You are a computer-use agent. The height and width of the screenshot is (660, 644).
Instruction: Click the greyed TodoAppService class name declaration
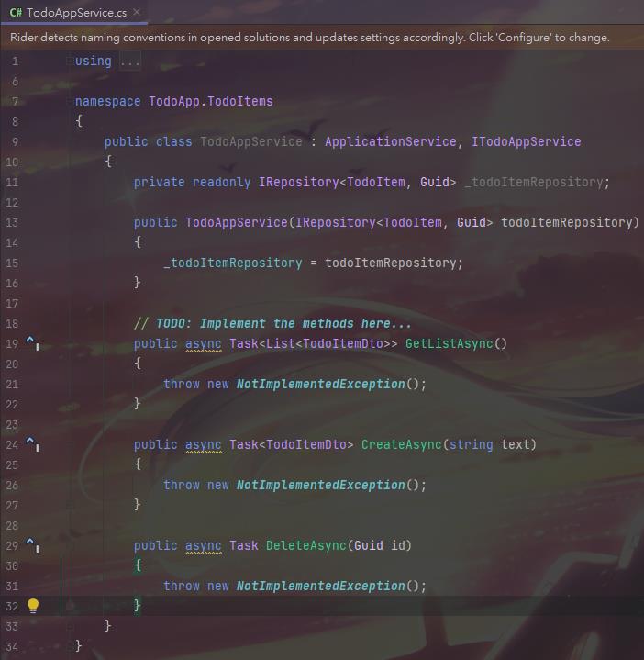(x=250, y=141)
